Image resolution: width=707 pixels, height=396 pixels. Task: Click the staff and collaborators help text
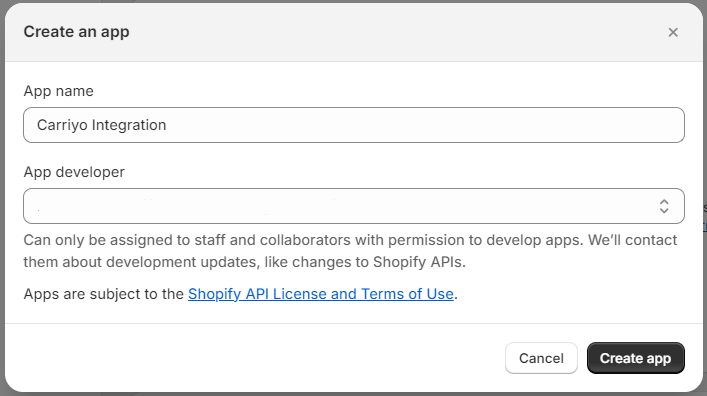click(350, 251)
